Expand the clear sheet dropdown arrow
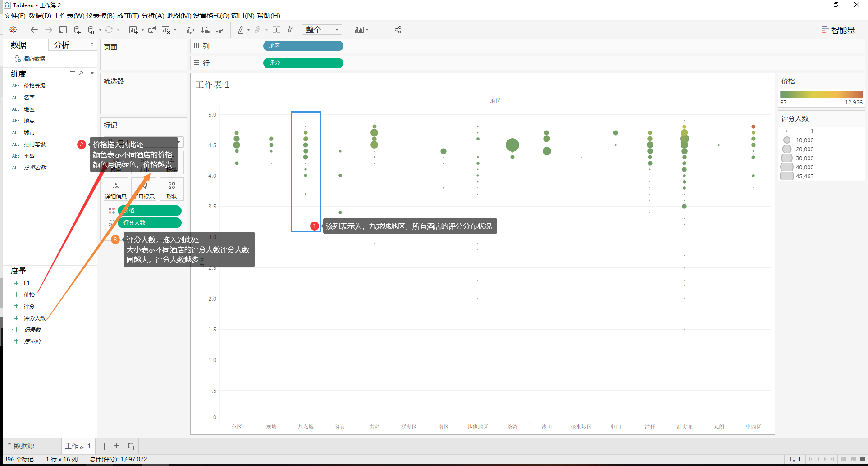Screen dimensions: 868x466 coord(175,30)
